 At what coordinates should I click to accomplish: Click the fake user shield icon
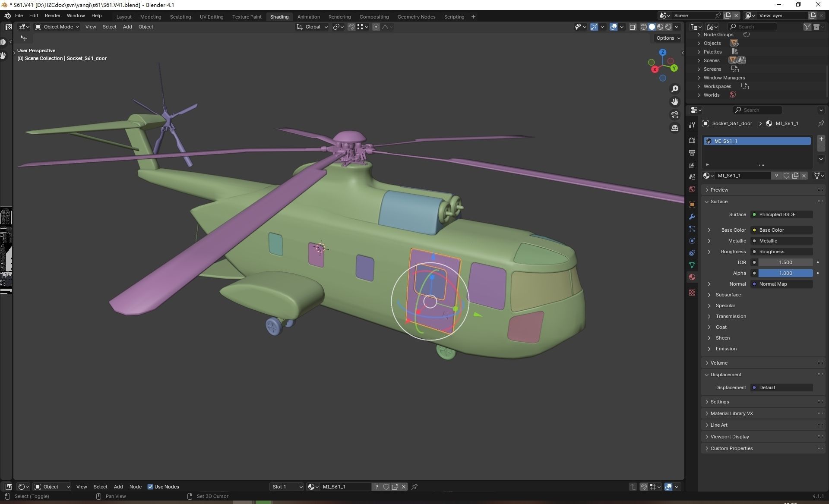(x=786, y=176)
